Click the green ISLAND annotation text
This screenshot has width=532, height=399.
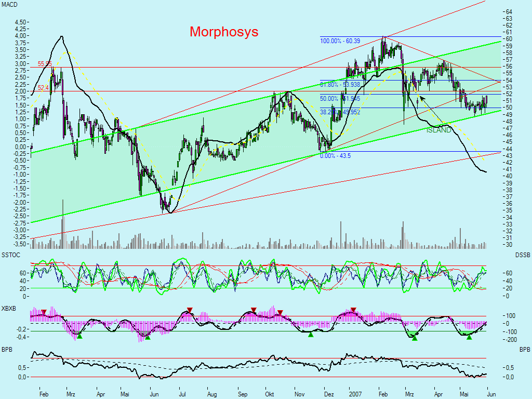(439, 130)
